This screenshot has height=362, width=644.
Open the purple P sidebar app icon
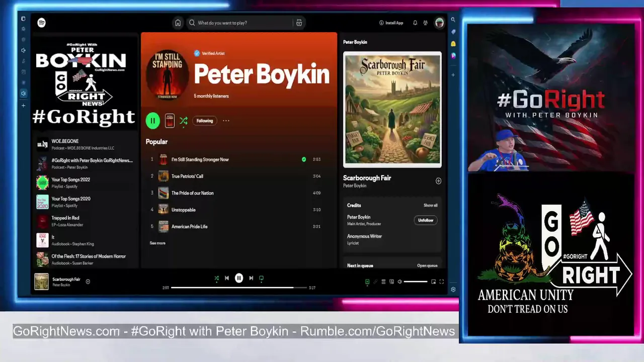click(453, 56)
